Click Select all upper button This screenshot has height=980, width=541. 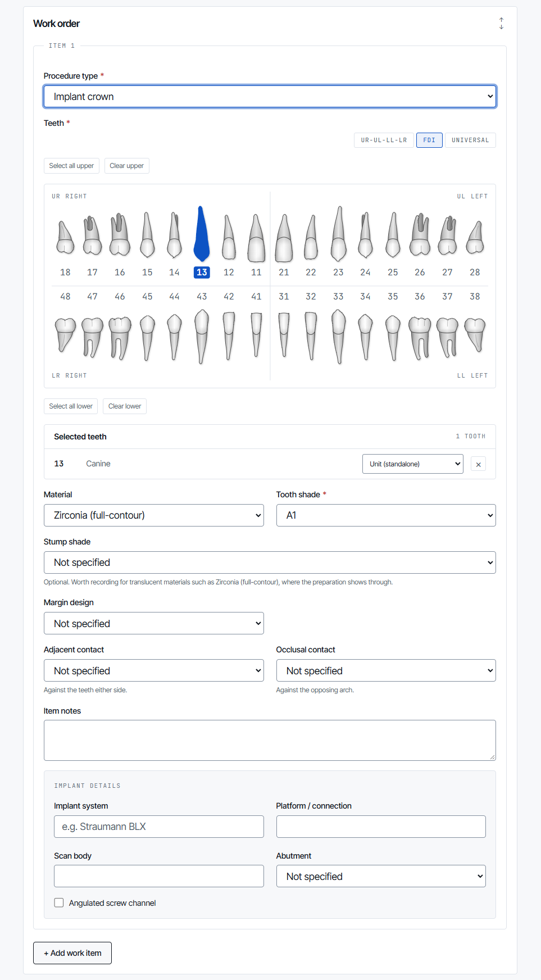[71, 166]
